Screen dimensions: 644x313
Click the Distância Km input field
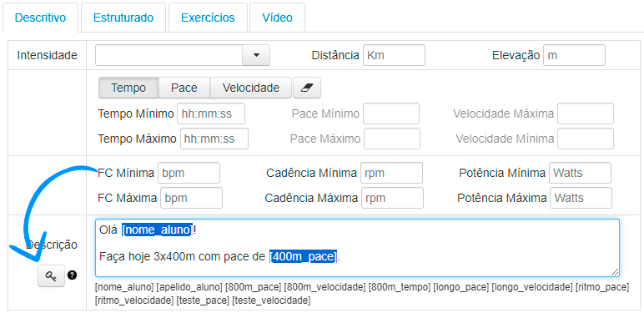coord(394,55)
